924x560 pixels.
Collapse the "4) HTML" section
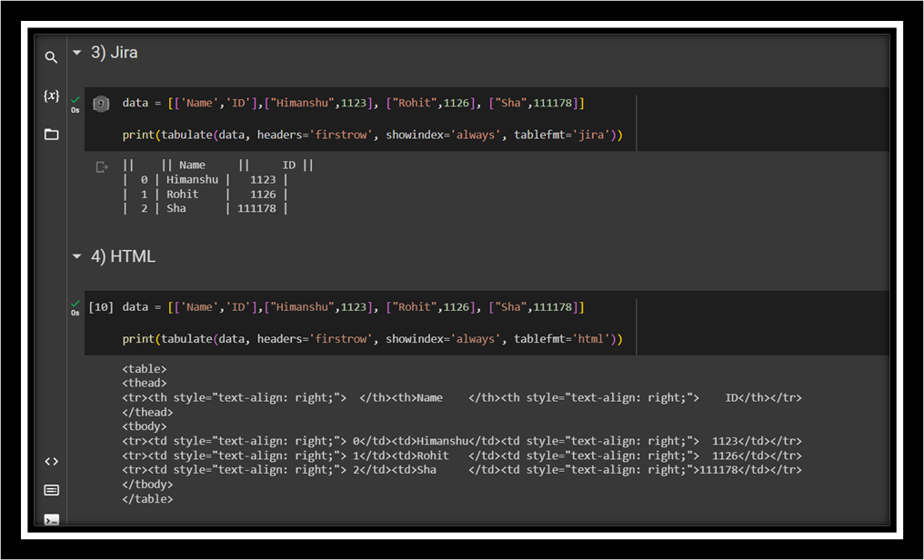77,257
